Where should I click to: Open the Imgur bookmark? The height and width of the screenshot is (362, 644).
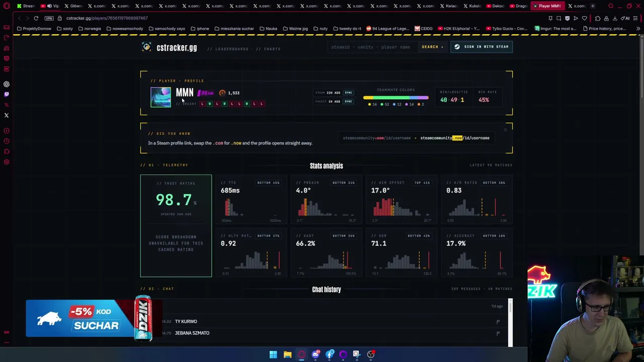(555, 29)
